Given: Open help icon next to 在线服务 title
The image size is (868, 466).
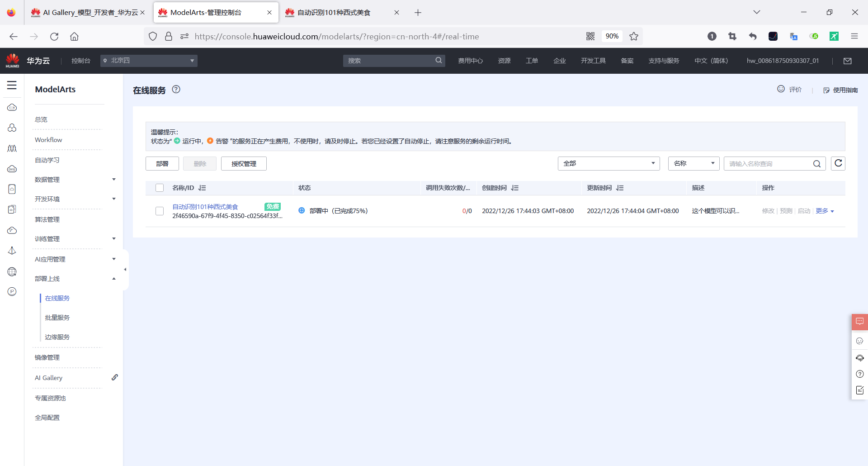Looking at the screenshot, I should [176, 90].
